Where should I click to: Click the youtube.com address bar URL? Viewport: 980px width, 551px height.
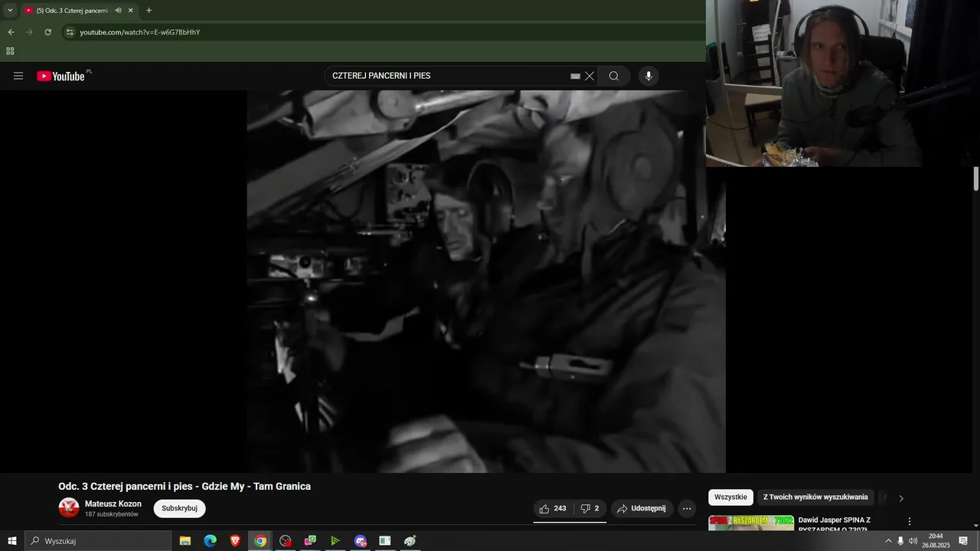click(x=140, y=32)
